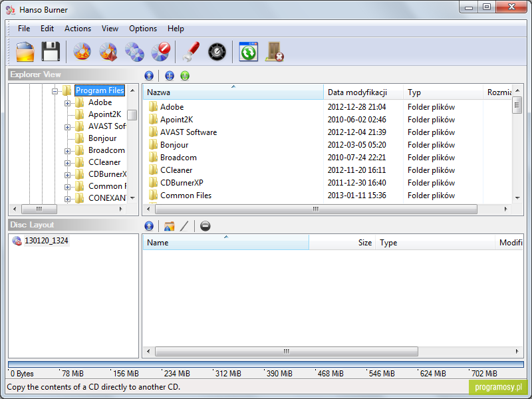Sort Disc Layout by Type column
This screenshot has height=399, width=532.
pos(435,243)
